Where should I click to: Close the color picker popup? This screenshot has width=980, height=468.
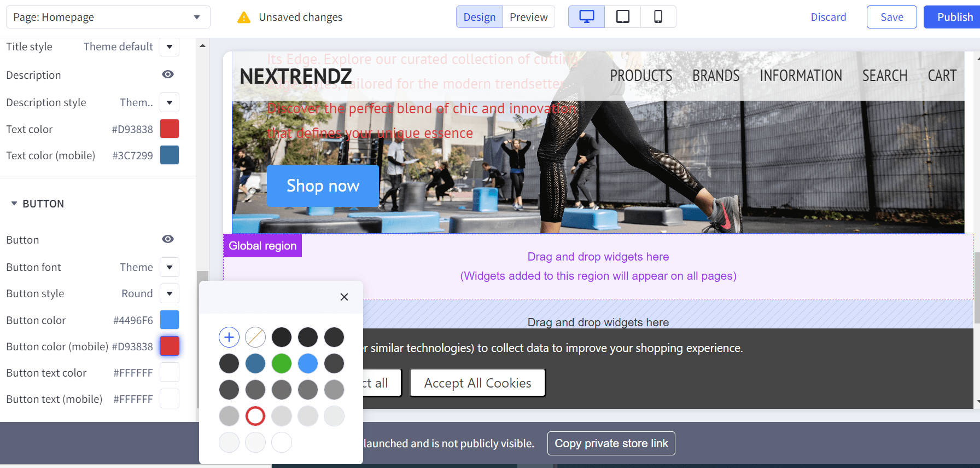(344, 297)
